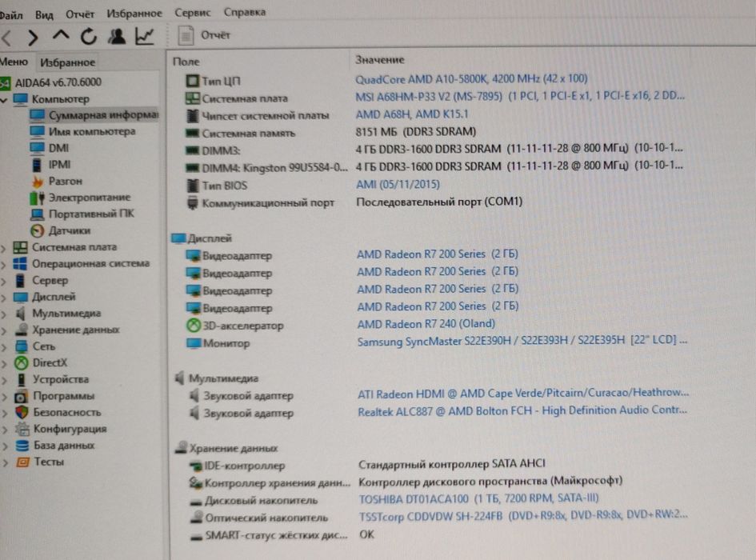
Task: Select the 8151 МБ (DDR3 SDRAM) value
Action: [x=416, y=132]
